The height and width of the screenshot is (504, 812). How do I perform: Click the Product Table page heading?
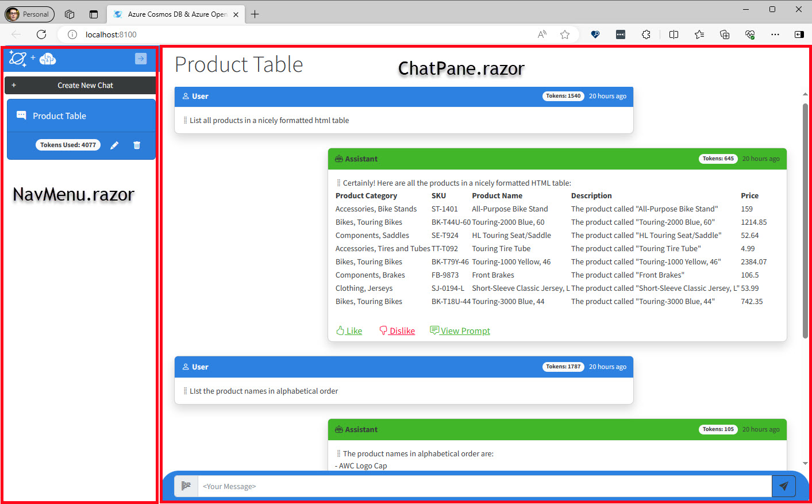coord(238,64)
